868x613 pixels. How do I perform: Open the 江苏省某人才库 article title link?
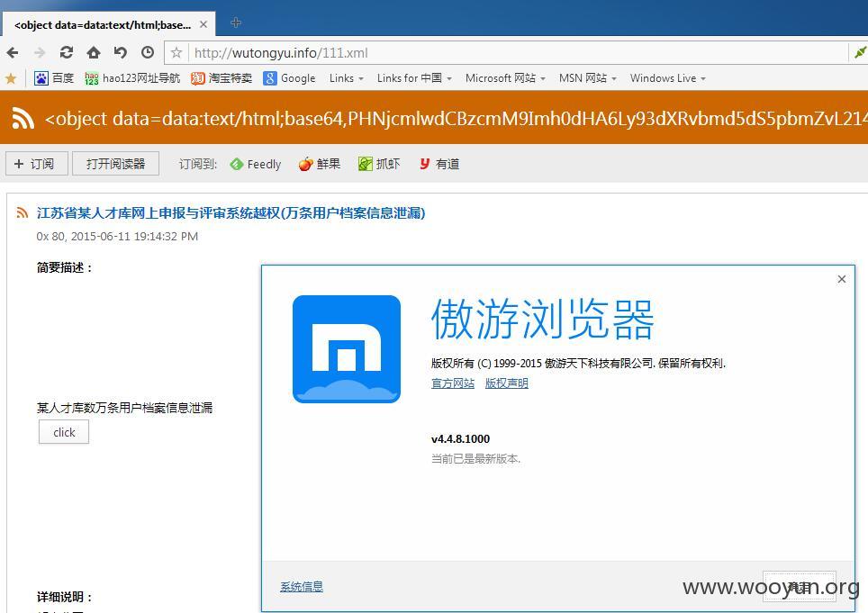pyautogui.click(x=231, y=213)
